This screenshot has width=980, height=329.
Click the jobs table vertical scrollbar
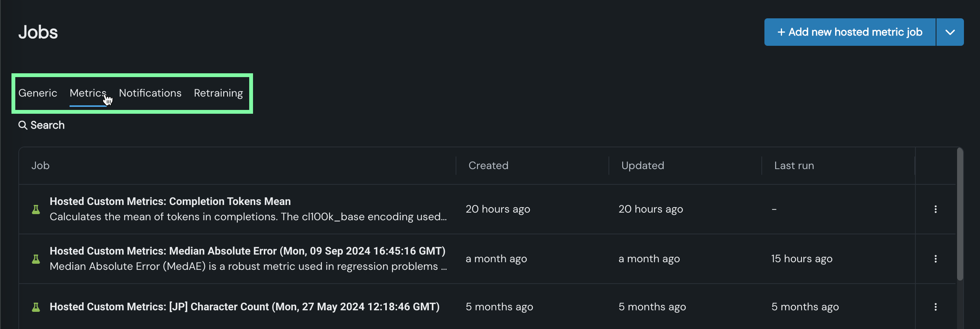point(959,214)
